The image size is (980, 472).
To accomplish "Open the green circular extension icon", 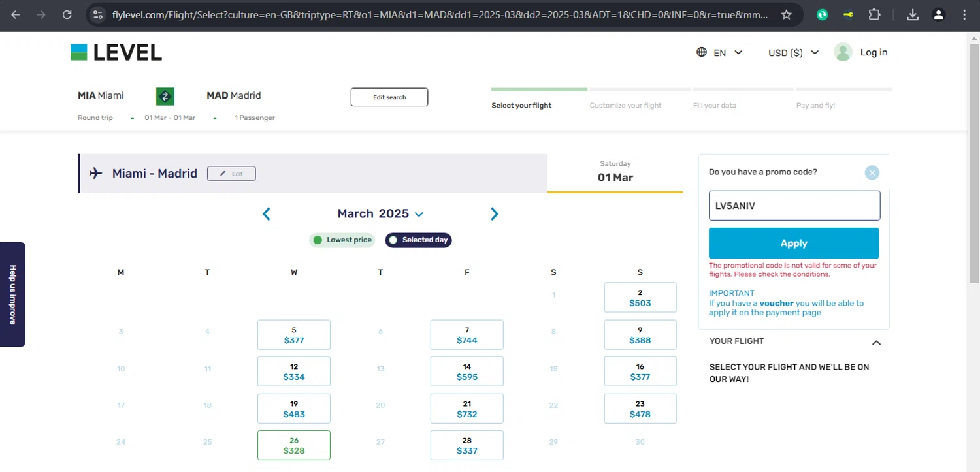I will pyautogui.click(x=823, y=14).
